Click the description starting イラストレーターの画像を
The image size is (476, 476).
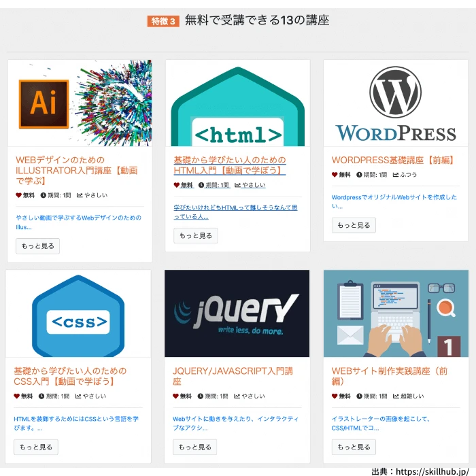click(x=381, y=423)
